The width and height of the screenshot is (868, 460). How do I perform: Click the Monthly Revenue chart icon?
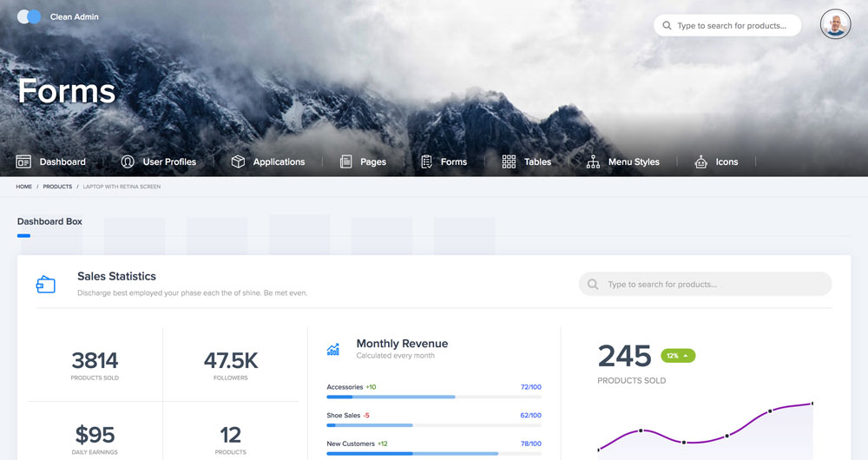(333, 349)
